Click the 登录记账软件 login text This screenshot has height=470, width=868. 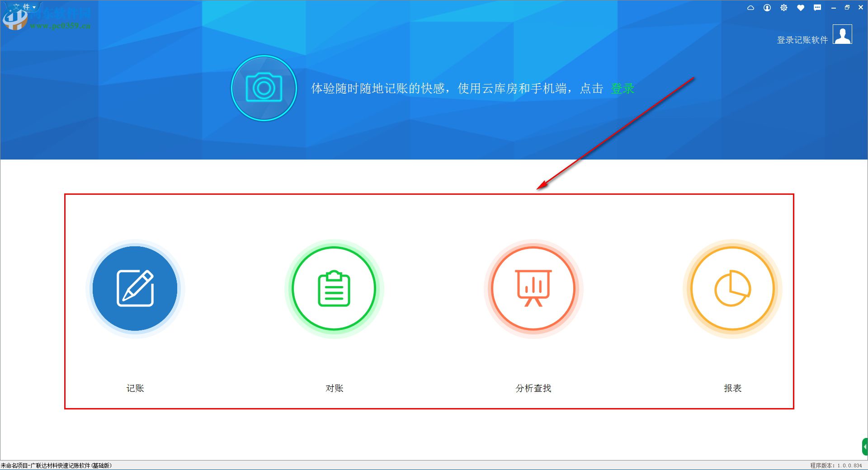pos(802,40)
